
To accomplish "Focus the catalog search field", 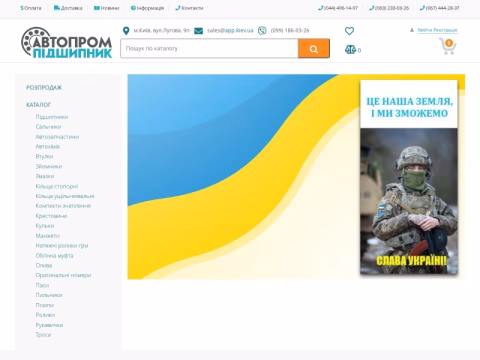I will [x=209, y=48].
